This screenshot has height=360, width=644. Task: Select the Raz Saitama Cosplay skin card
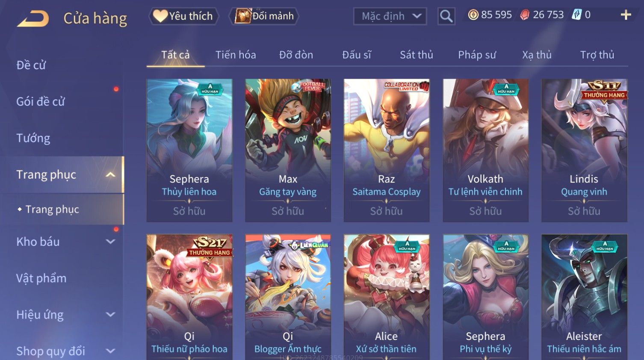click(387, 150)
